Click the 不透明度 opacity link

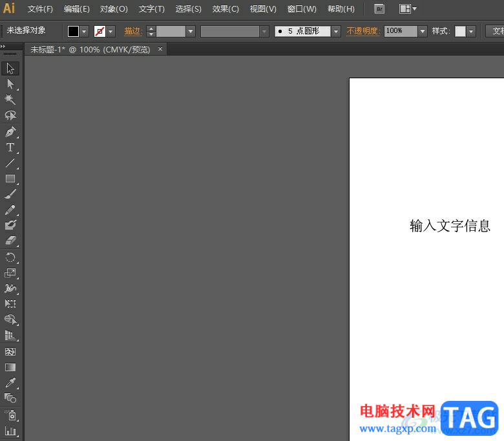pos(364,31)
